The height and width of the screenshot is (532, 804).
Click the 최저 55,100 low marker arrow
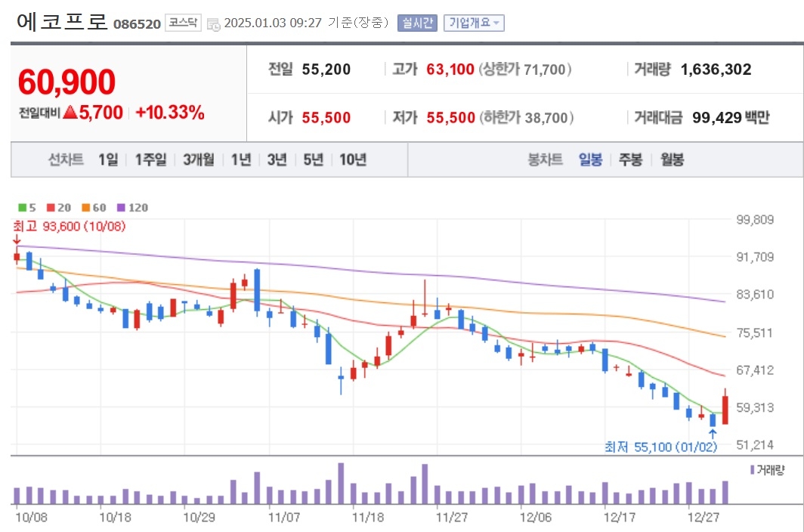tap(713, 434)
